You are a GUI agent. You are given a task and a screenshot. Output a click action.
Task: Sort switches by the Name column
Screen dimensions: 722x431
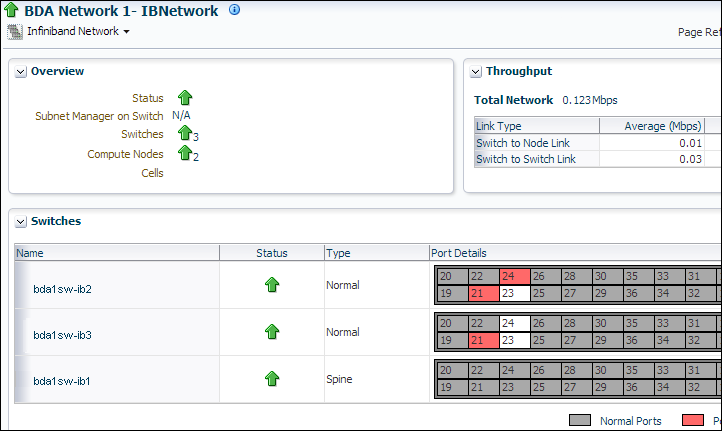click(x=117, y=253)
